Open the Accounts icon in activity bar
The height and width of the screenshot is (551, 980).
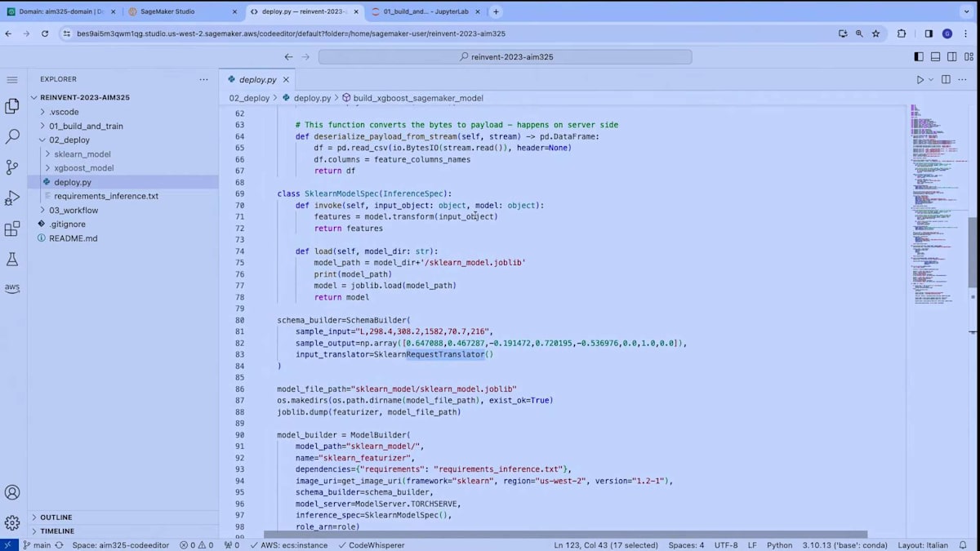(x=12, y=492)
